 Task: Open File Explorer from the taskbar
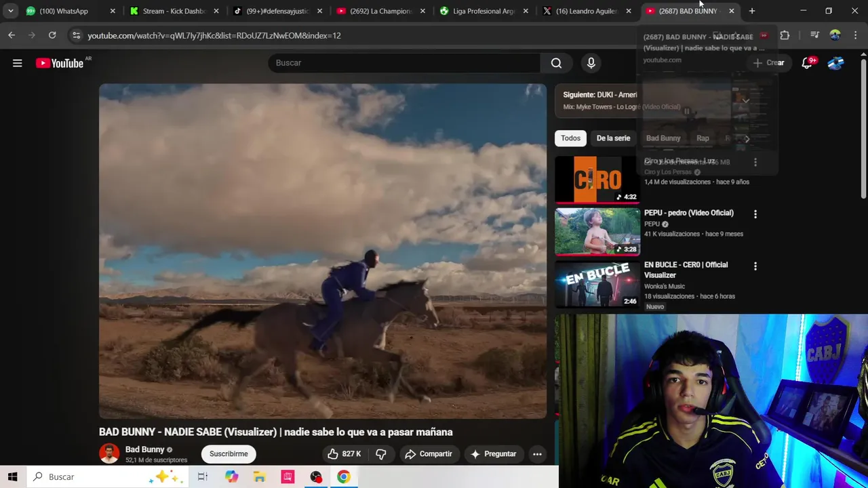[260, 476]
